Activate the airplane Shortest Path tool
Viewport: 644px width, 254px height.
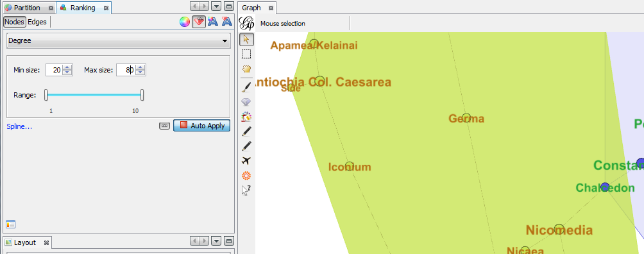tap(246, 161)
